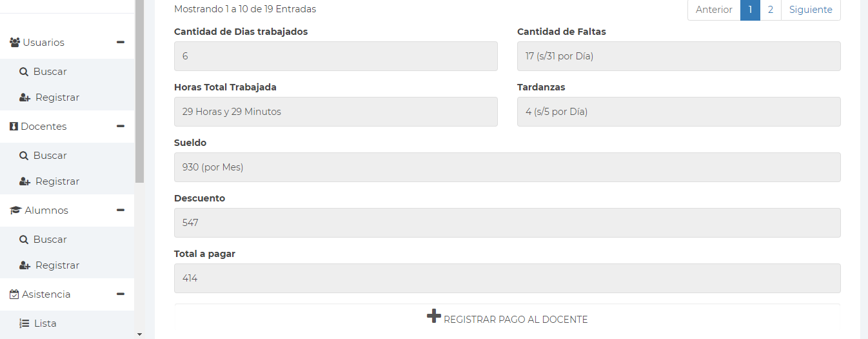Click the Usuarios group icon

[x=15, y=43]
